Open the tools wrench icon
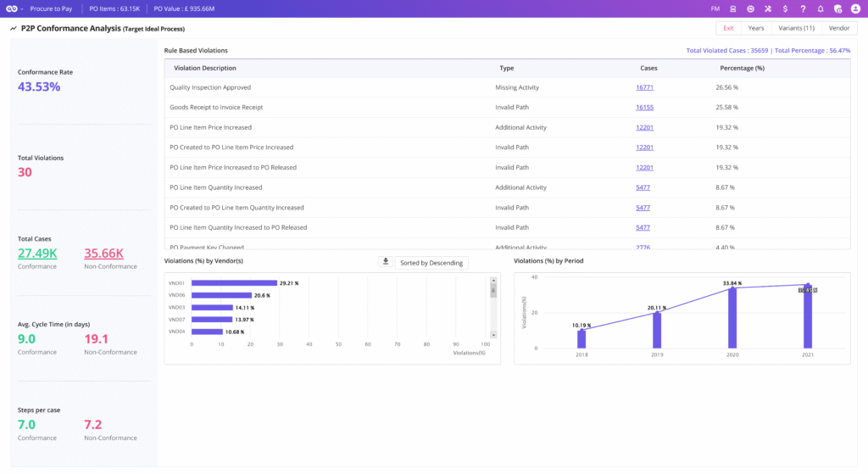 [x=767, y=8]
